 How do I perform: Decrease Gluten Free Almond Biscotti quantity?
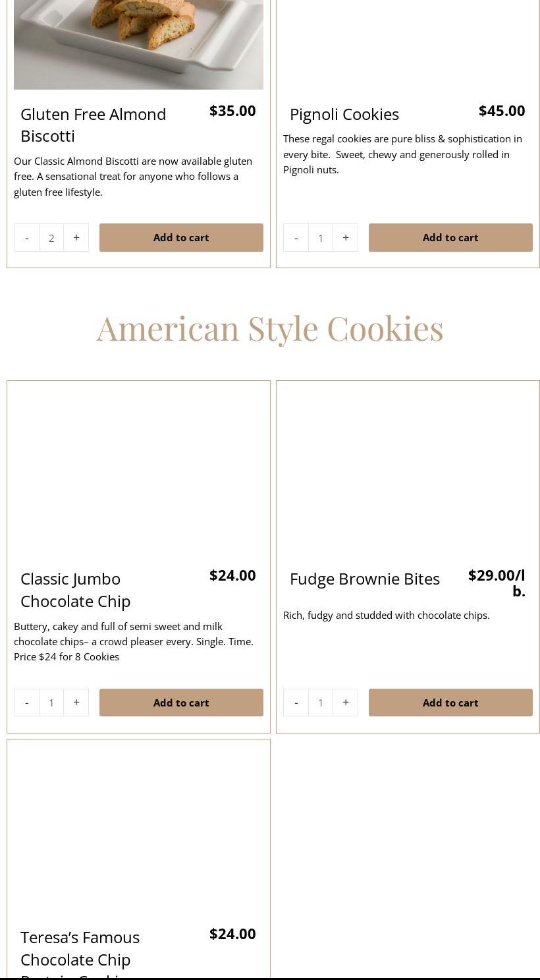click(x=26, y=238)
